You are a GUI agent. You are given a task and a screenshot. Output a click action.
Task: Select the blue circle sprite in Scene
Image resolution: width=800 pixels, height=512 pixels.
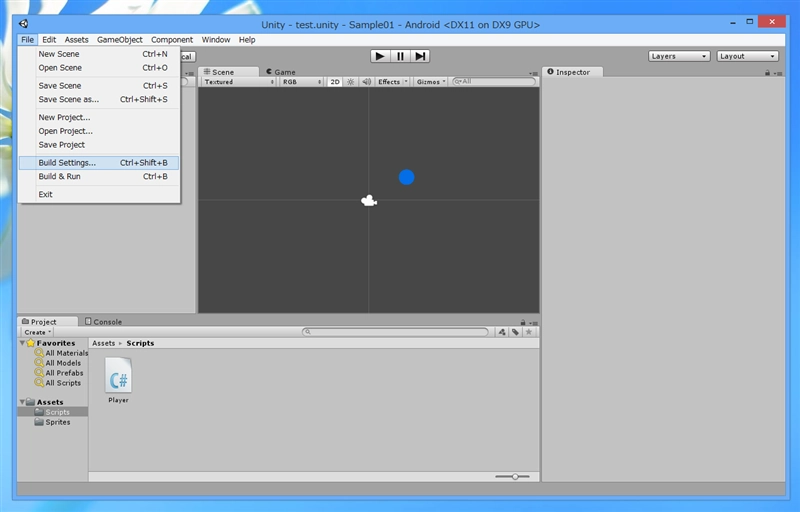pyautogui.click(x=407, y=177)
